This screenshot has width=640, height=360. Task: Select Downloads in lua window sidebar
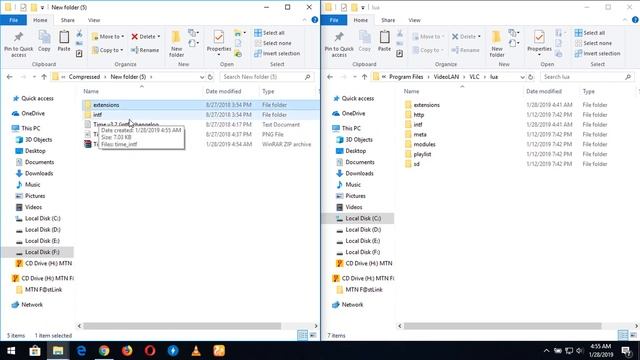(x=359, y=173)
